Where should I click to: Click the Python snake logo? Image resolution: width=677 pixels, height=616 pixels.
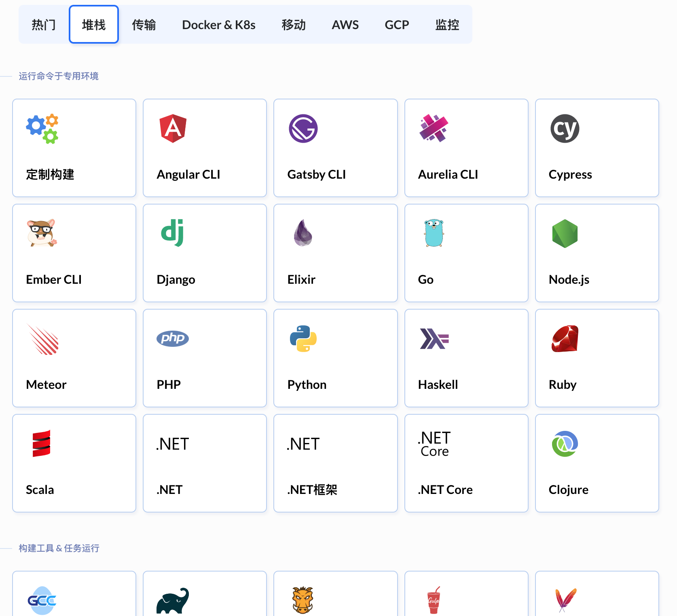tap(303, 339)
